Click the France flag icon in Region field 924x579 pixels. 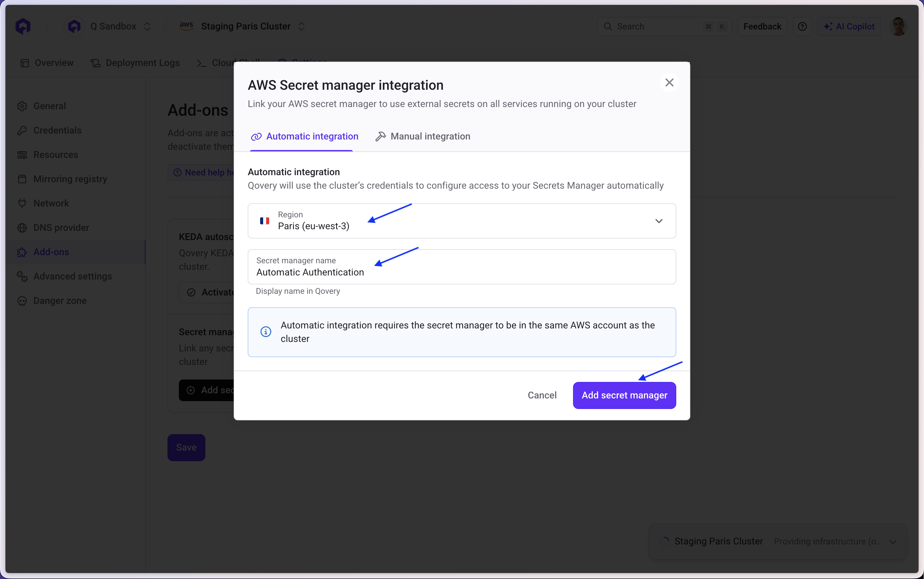pyautogui.click(x=265, y=221)
